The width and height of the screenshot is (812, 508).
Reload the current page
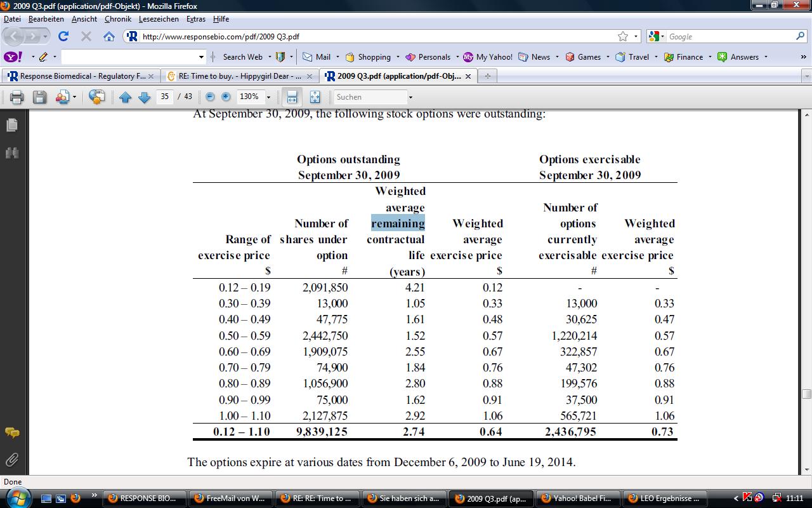[63, 36]
